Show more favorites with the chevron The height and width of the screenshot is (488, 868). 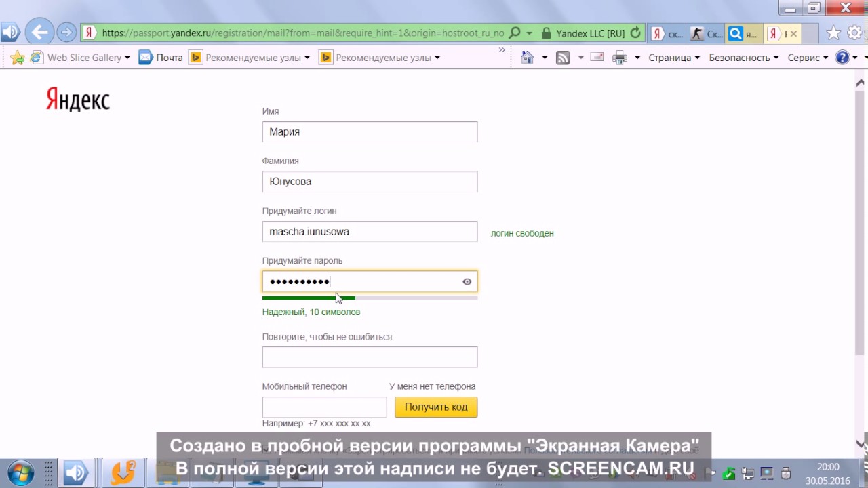[502, 50]
